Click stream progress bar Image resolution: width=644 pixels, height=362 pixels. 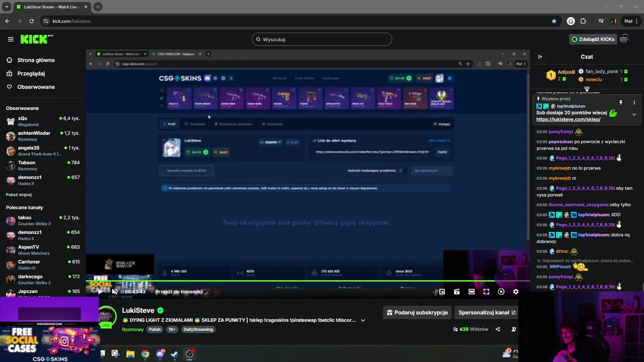point(307,281)
